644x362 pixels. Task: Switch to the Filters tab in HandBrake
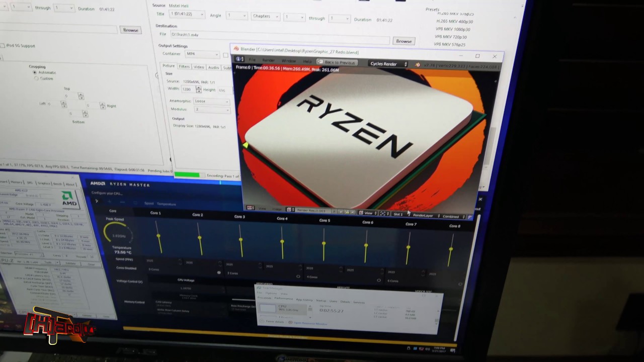coord(184,66)
